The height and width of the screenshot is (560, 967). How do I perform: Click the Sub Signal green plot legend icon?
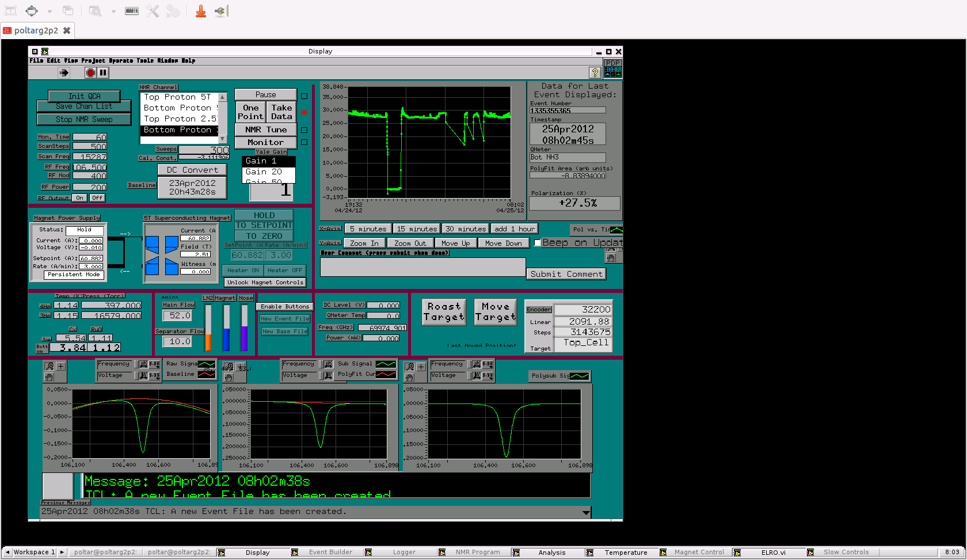(x=386, y=364)
